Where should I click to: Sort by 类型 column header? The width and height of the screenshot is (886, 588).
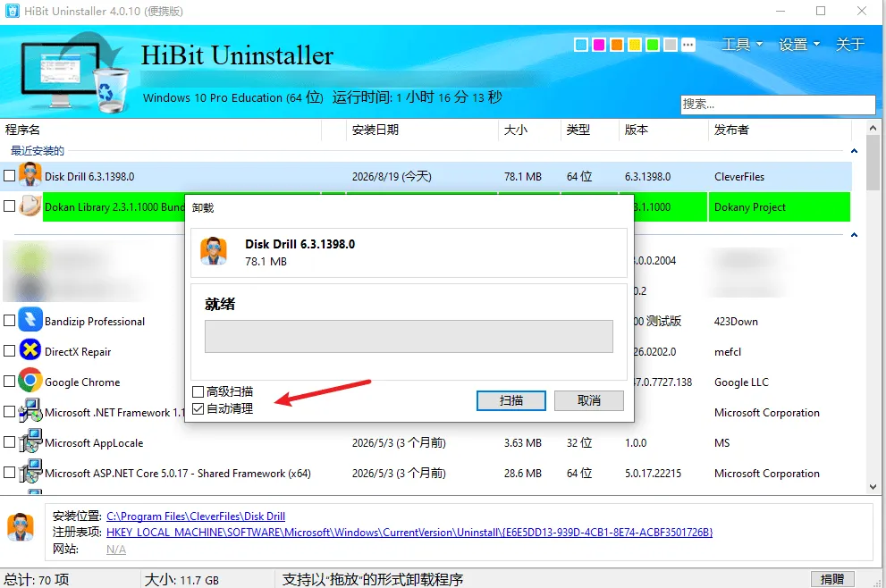[x=589, y=130]
